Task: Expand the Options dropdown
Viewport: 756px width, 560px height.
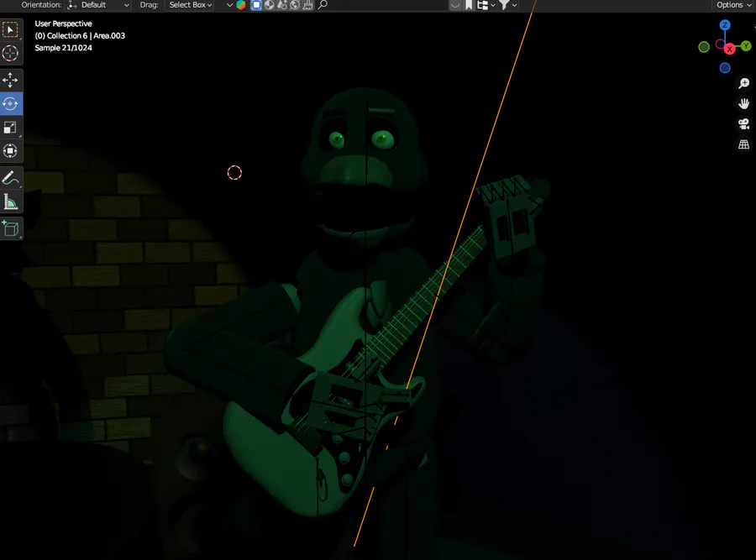Action: click(x=733, y=5)
